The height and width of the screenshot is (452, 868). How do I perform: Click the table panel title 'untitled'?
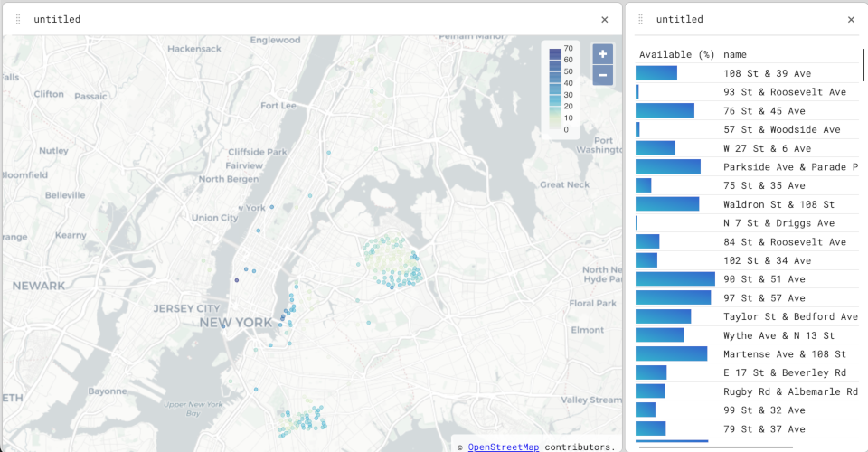[x=679, y=19]
